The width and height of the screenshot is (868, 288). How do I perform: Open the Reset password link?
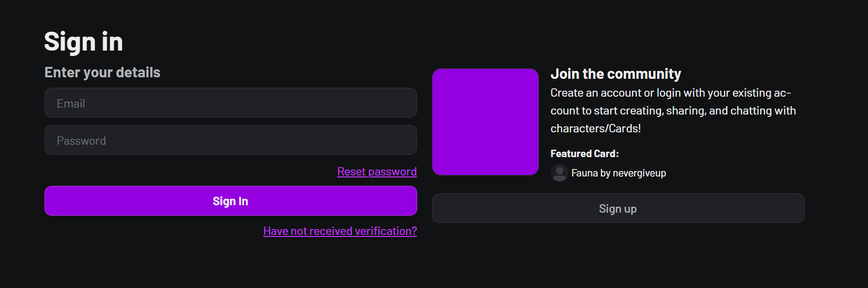[377, 172]
